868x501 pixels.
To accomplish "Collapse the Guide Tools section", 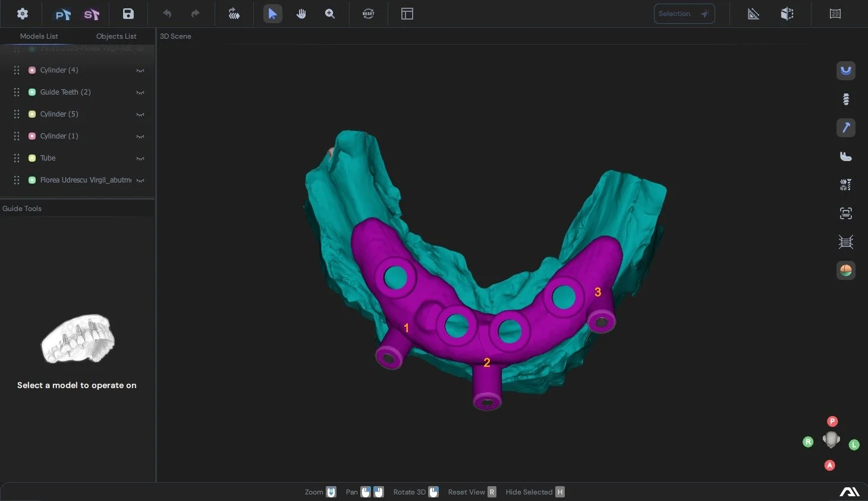I will [22, 208].
